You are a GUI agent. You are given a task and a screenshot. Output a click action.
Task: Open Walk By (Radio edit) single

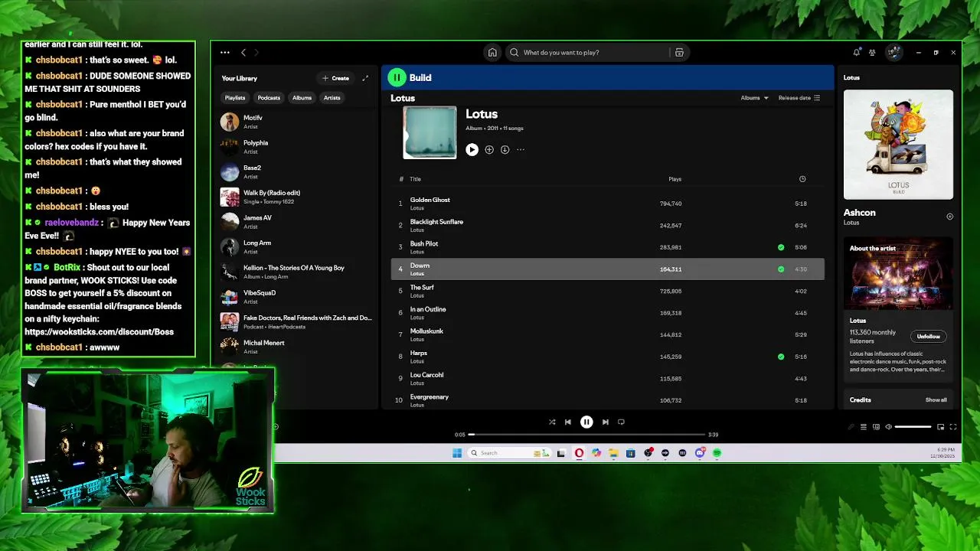296,197
